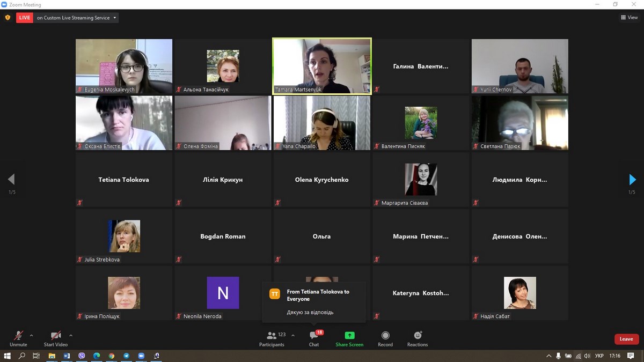Click the red Leave button

coord(626,339)
